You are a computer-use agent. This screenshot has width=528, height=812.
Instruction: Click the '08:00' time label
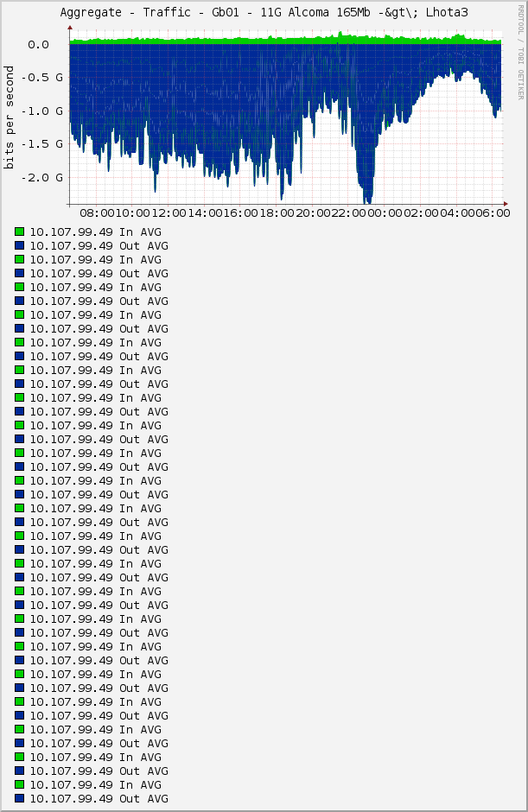pyautogui.click(x=97, y=213)
